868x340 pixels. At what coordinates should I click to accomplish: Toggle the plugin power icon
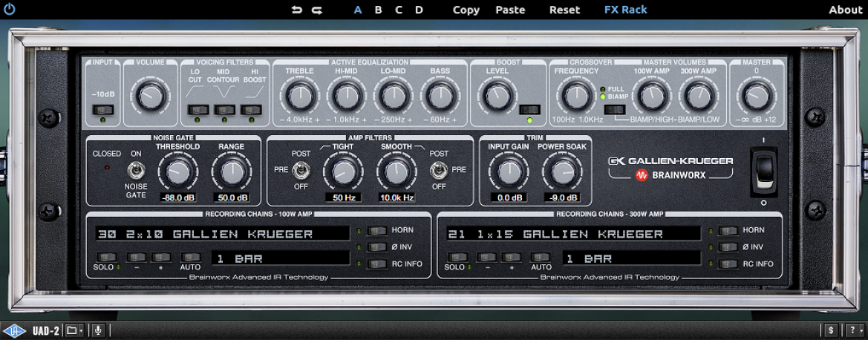[x=10, y=10]
